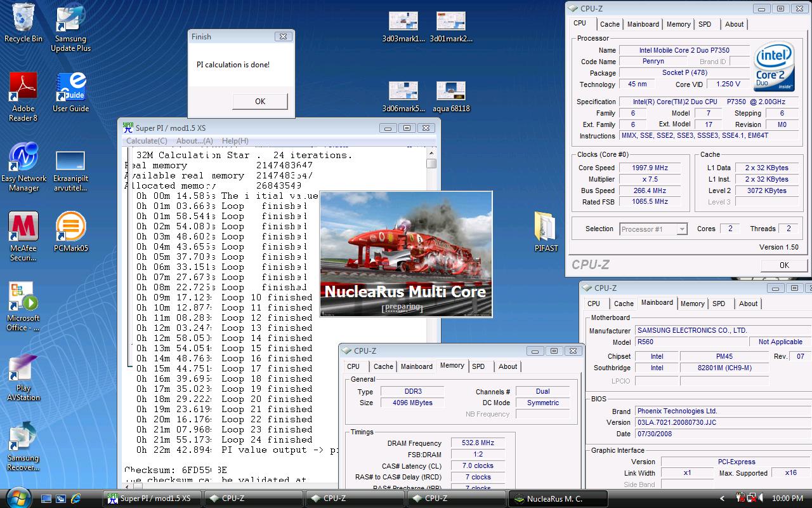Screen dimensions: 812x508
Task: Click the NucleaRus Multi Core splash image
Action: pos(406,254)
